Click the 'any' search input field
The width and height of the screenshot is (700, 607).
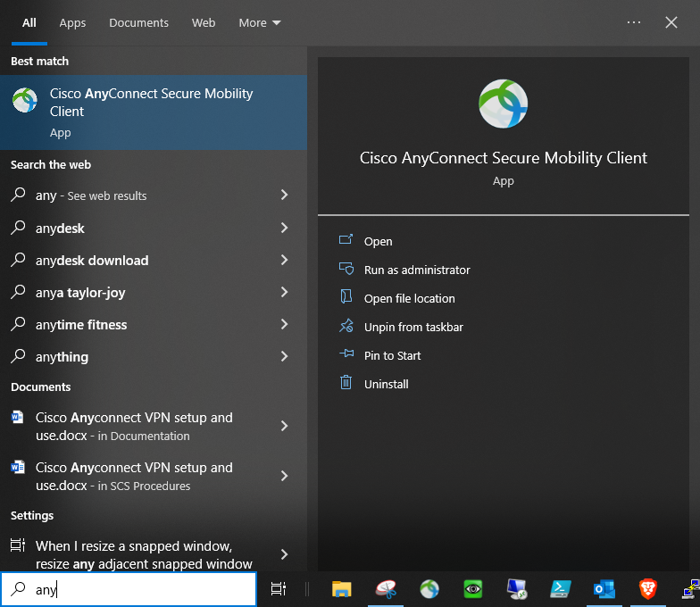click(x=129, y=589)
